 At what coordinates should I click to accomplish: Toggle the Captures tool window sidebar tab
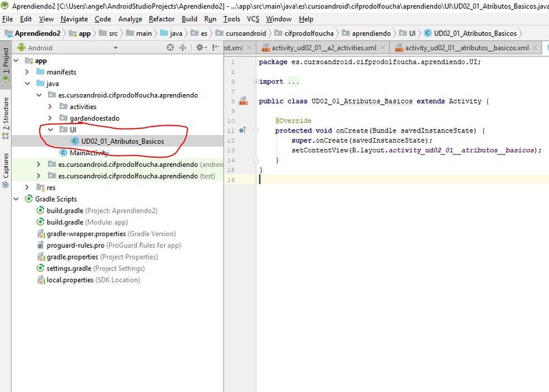pyautogui.click(x=5, y=170)
